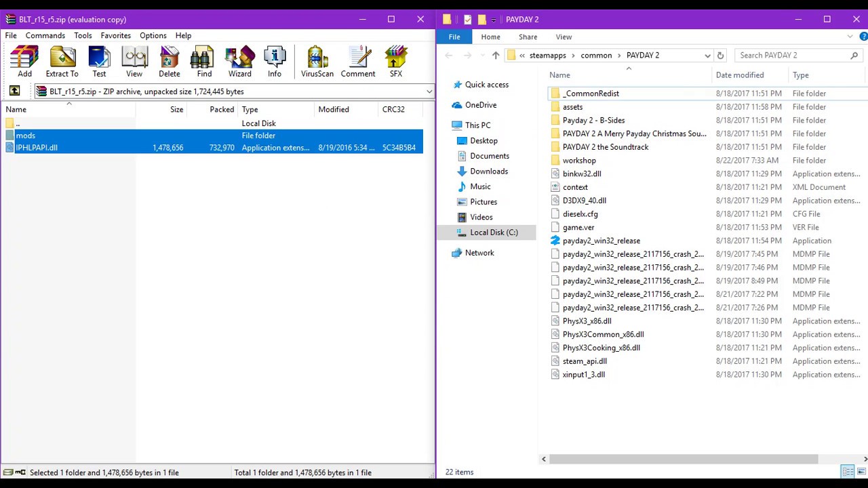This screenshot has width=868, height=488.
Task: Expand the Explorer ribbon chevron
Action: click(850, 37)
